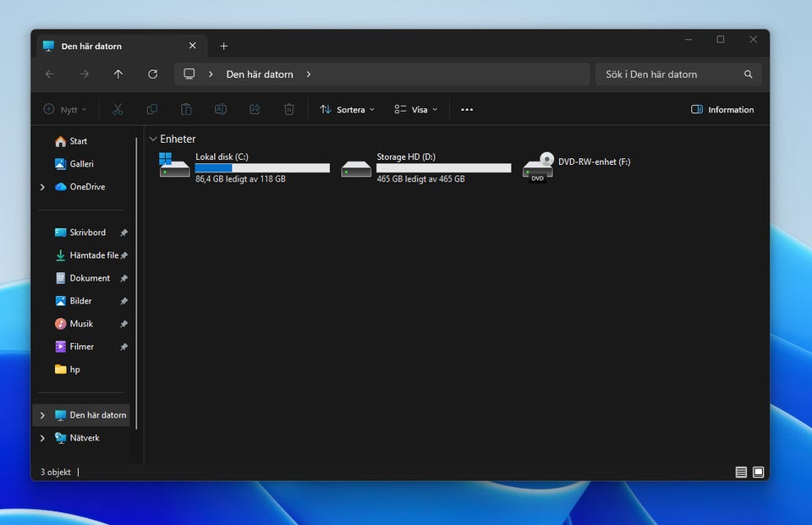812x525 pixels.
Task: Click the Delete trash can icon
Action: click(289, 110)
